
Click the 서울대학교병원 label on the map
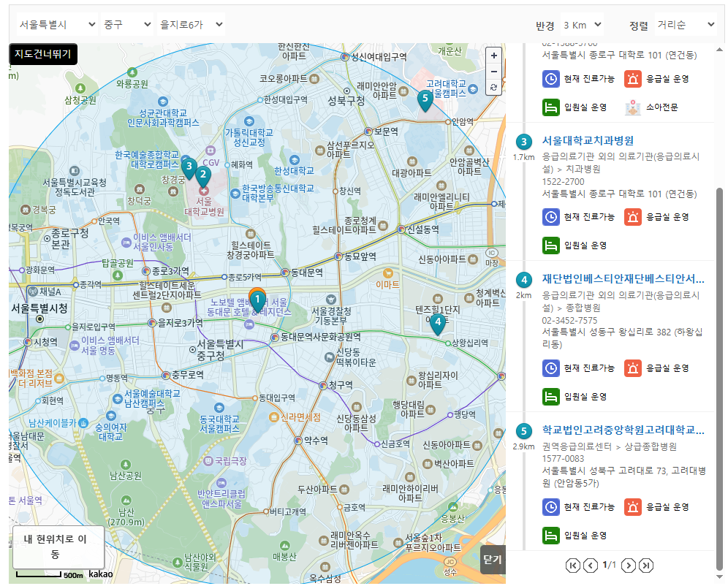(x=204, y=207)
